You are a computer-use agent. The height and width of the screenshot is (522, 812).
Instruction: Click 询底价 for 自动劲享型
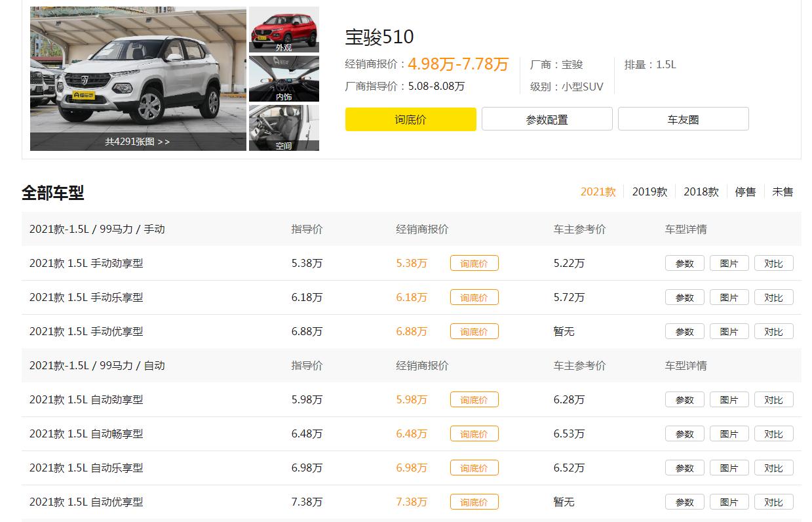(x=474, y=399)
